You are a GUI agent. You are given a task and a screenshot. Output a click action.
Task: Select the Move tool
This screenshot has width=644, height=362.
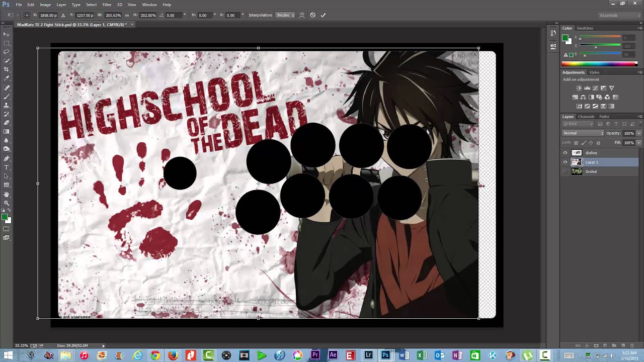(x=7, y=34)
